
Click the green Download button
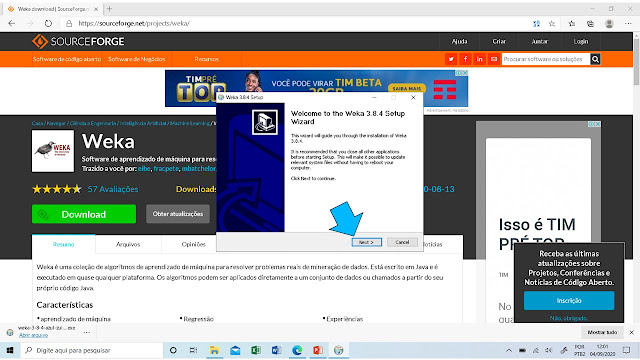pos(84,214)
